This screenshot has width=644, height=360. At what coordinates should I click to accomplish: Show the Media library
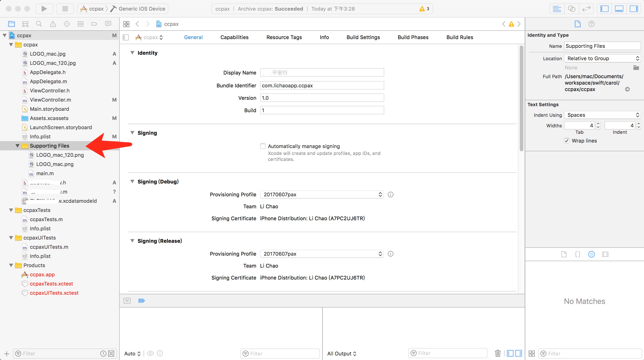pos(605,254)
